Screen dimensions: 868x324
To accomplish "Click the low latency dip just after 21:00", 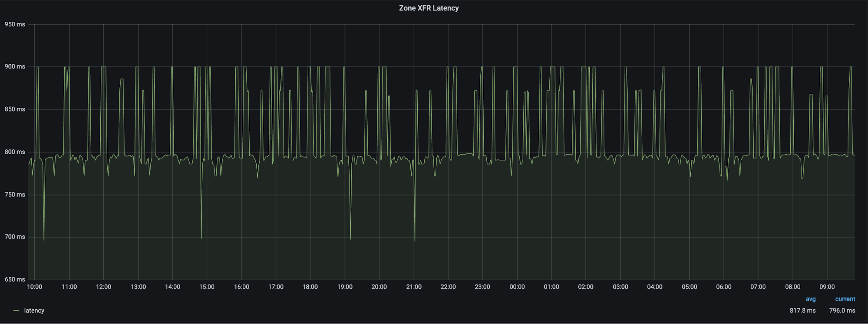I will pyautogui.click(x=415, y=240).
